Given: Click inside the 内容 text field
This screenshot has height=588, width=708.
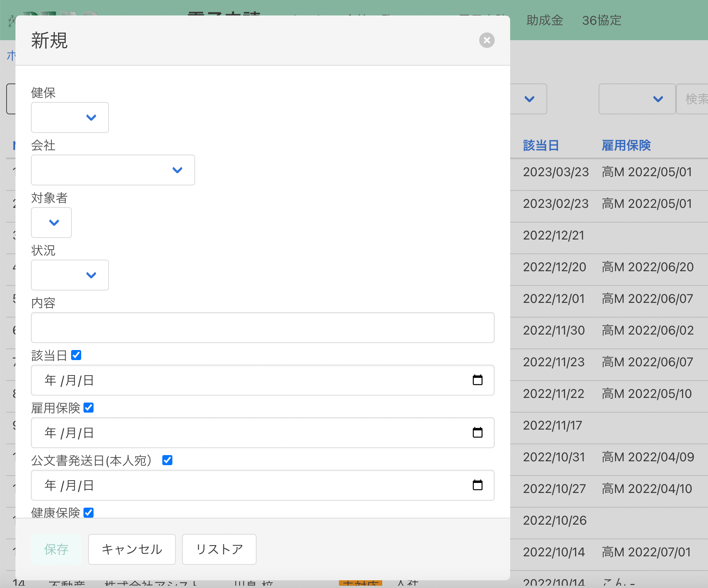Looking at the screenshot, I should pyautogui.click(x=263, y=328).
